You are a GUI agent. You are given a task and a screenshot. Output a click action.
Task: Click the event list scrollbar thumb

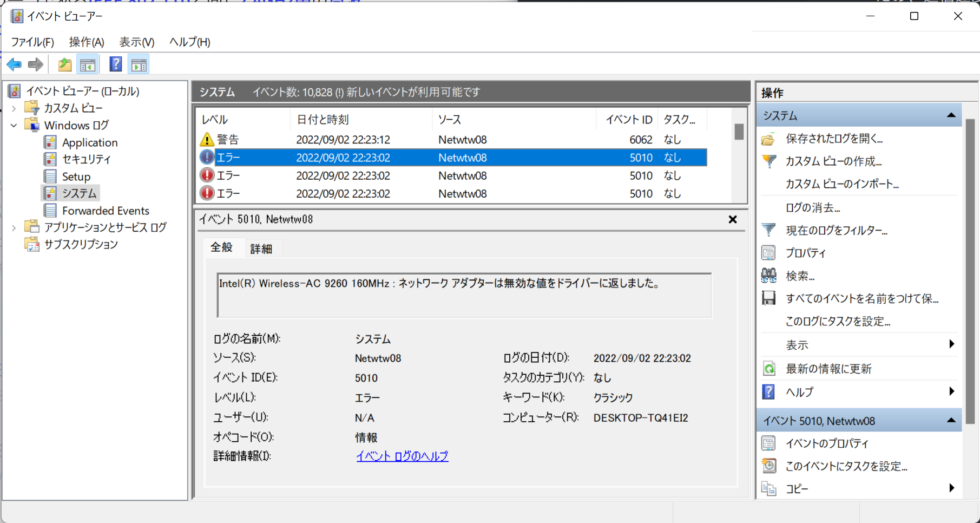[739, 132]
